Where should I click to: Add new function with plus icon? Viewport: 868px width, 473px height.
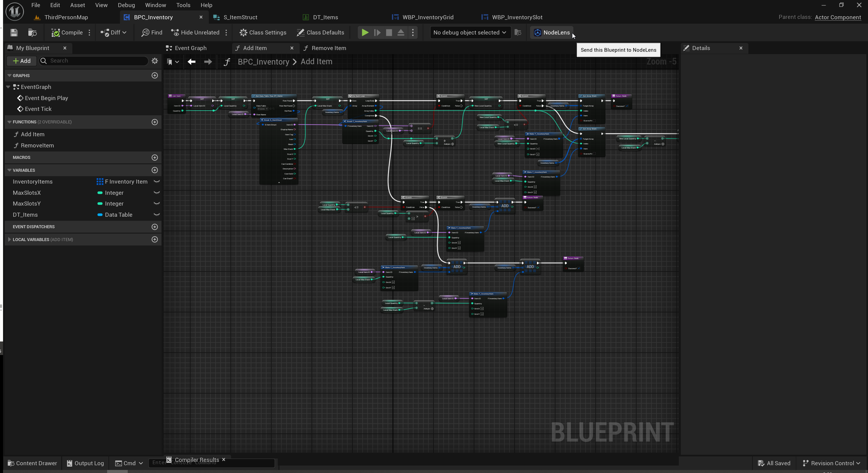[x=155, y=122]
